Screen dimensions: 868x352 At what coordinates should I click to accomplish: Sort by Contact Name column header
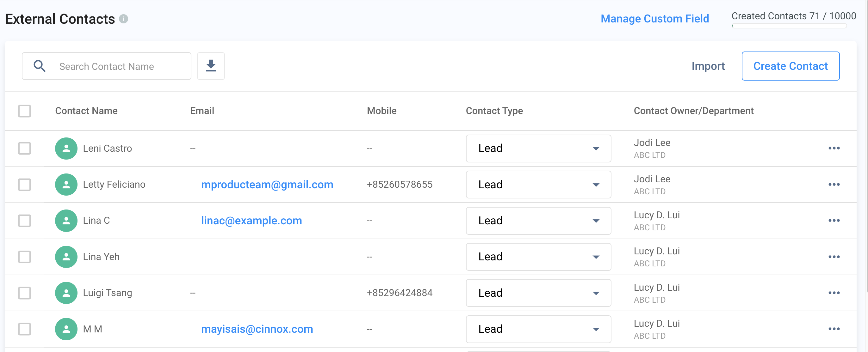tap(86, 111)
